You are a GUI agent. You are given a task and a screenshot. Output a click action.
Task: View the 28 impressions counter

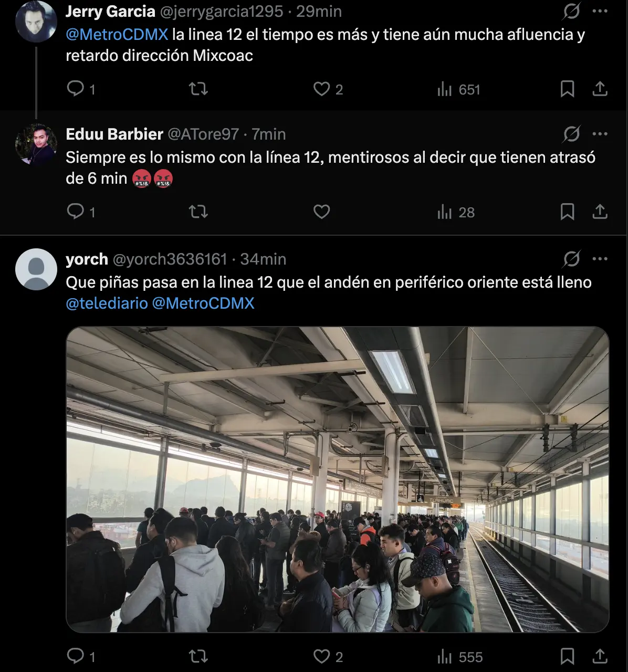[x=456, y=212]
